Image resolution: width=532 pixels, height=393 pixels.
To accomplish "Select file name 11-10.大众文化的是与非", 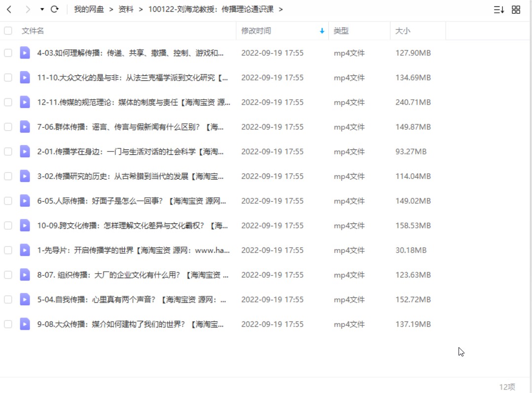I will click(133, 78).
